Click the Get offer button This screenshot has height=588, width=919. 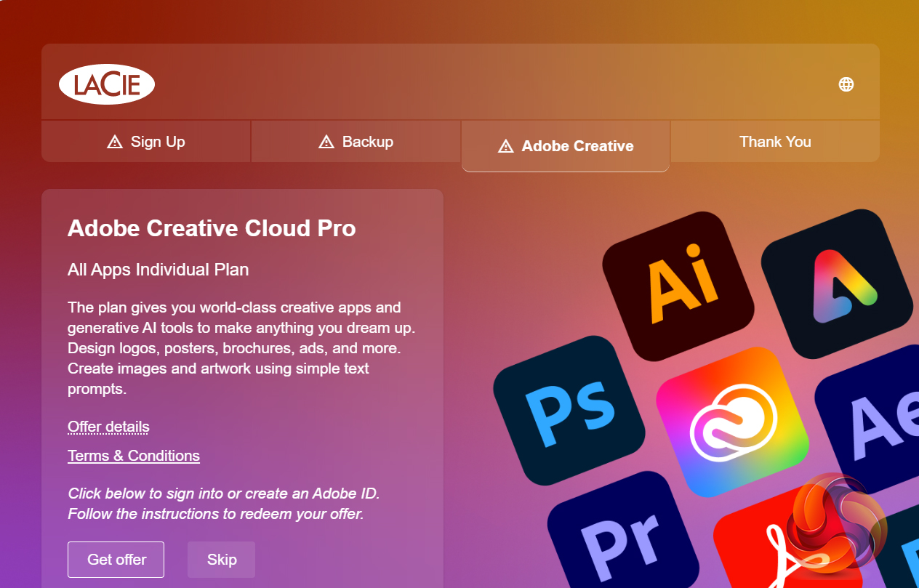pyautogui.click(x=116, y=560)
